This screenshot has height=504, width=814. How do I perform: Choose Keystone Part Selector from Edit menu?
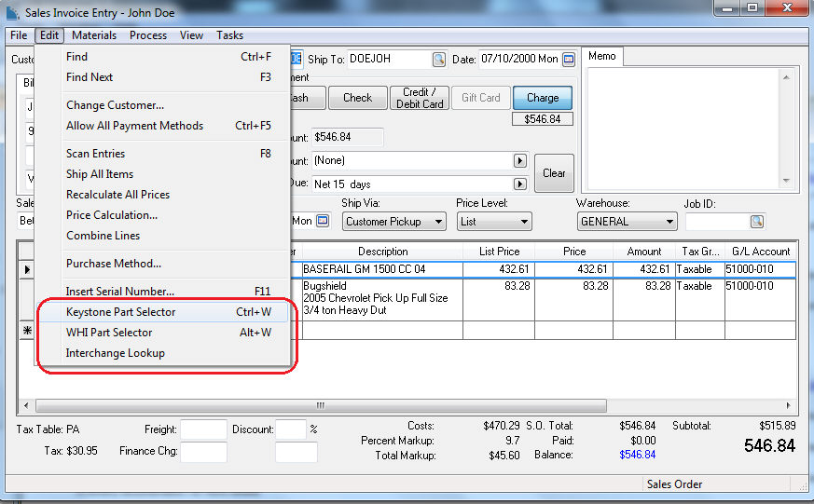tap(121, 312)
